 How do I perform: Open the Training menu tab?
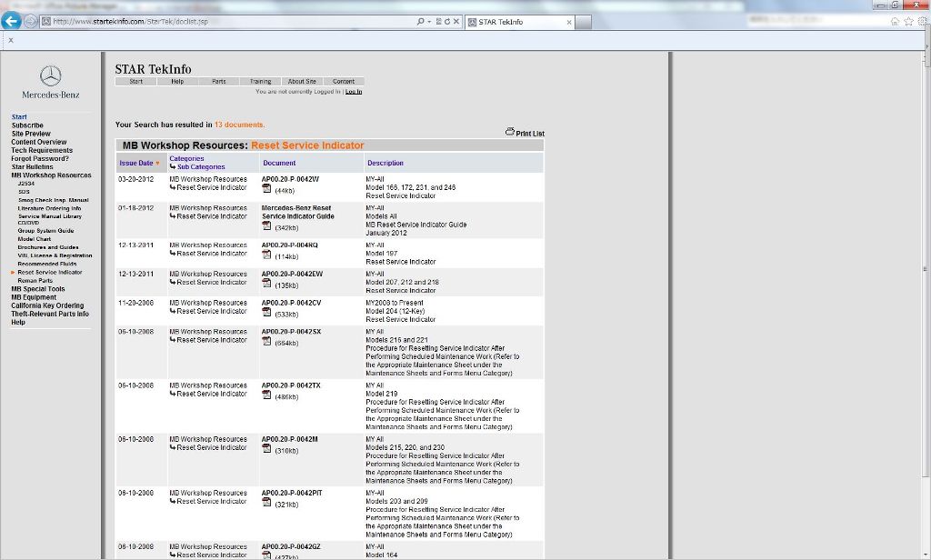coord(261,81)
